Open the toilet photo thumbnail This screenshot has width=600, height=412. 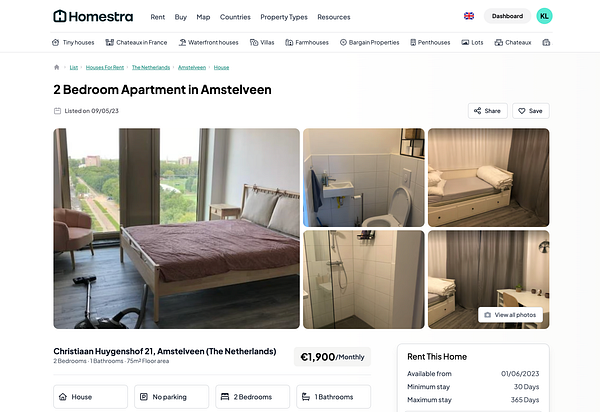coord(364,178)
